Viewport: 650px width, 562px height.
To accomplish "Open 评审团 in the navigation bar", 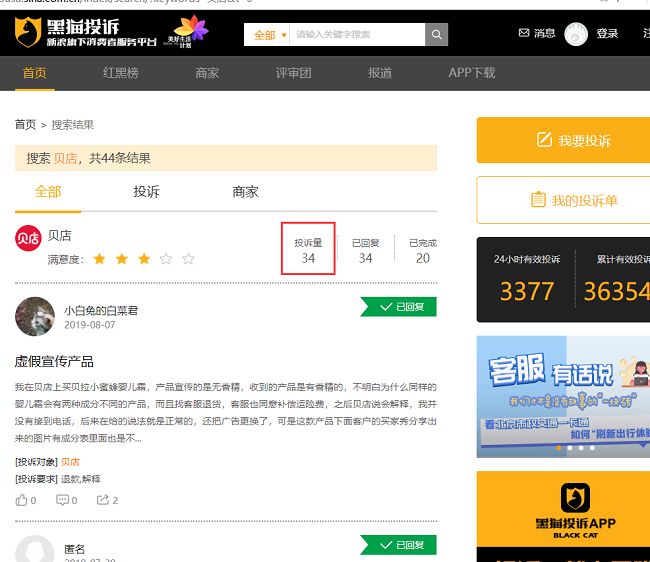I will point(294,73).
